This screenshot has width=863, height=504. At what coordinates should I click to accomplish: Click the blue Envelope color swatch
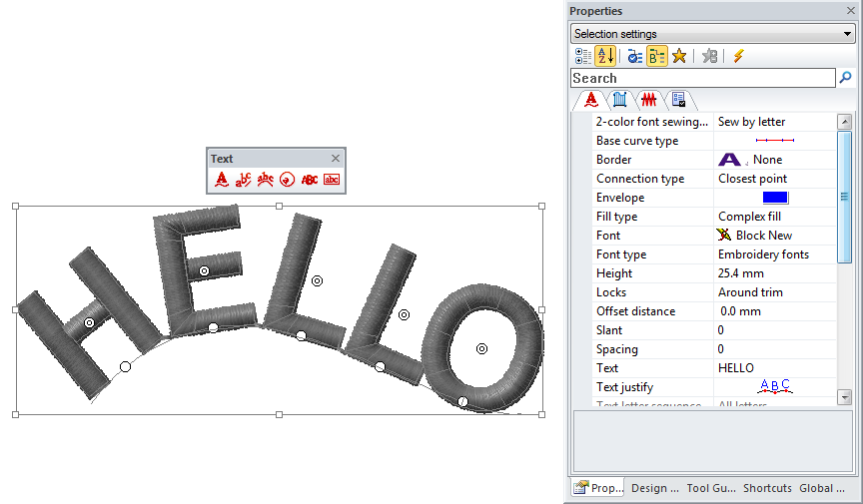[775, 198]
